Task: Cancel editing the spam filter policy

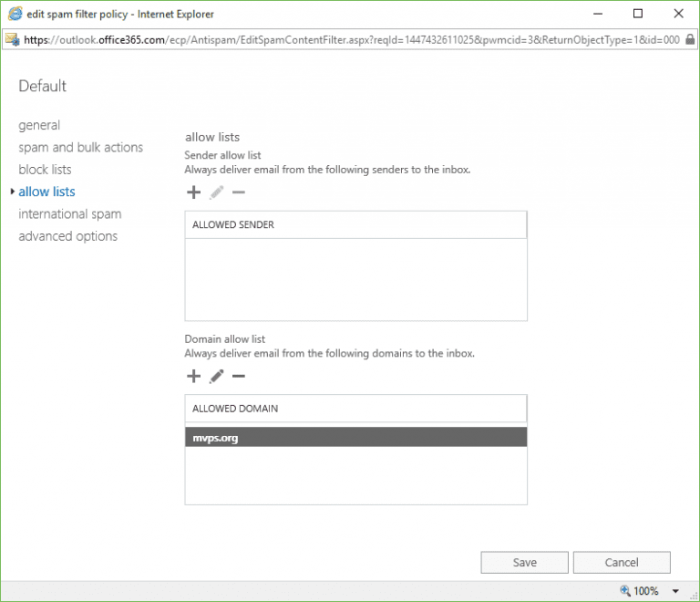Action: (622, 562)
